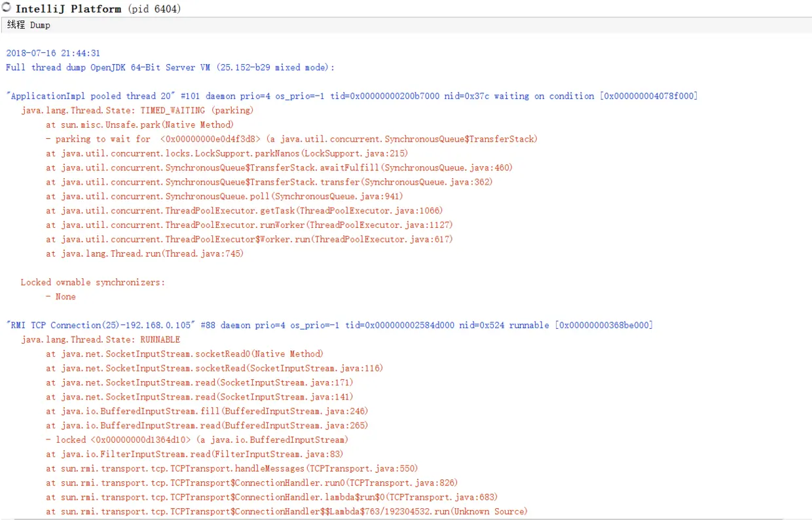Click the TIMED_WAITING (parking) state line

[137, 111]
